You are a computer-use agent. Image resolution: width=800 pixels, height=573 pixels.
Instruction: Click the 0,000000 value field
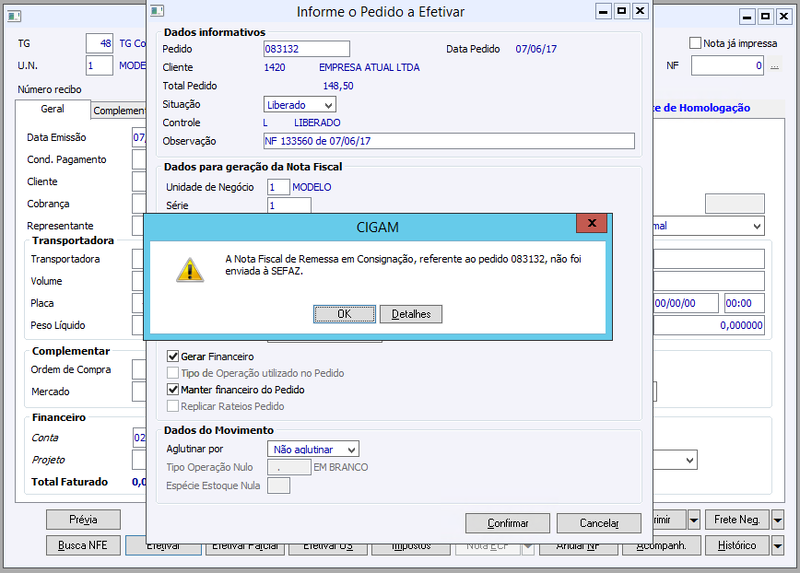pos(709,325)
